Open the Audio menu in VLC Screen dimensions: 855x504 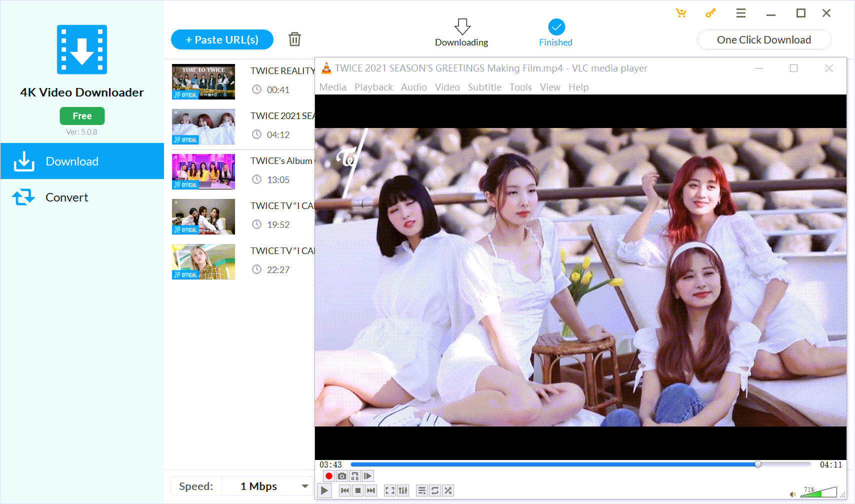[x=413, y=87]
